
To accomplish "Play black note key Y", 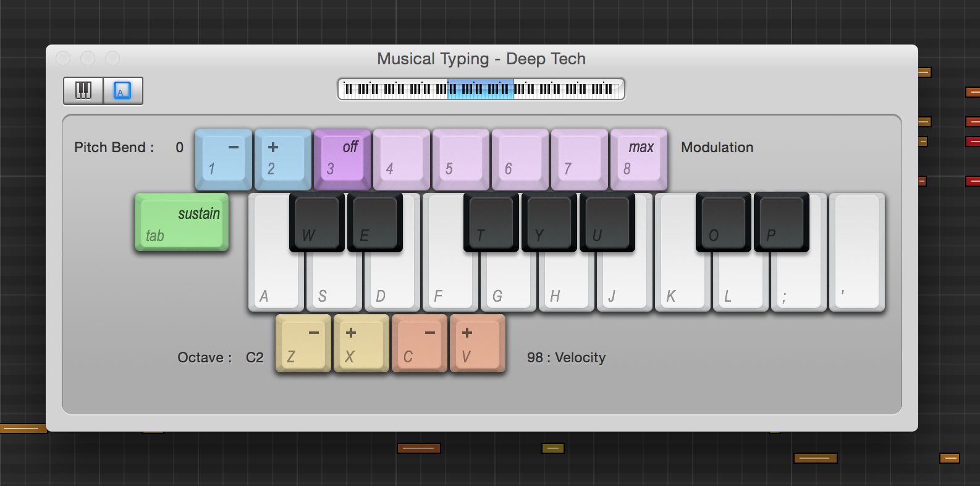I will click(549, 221).
